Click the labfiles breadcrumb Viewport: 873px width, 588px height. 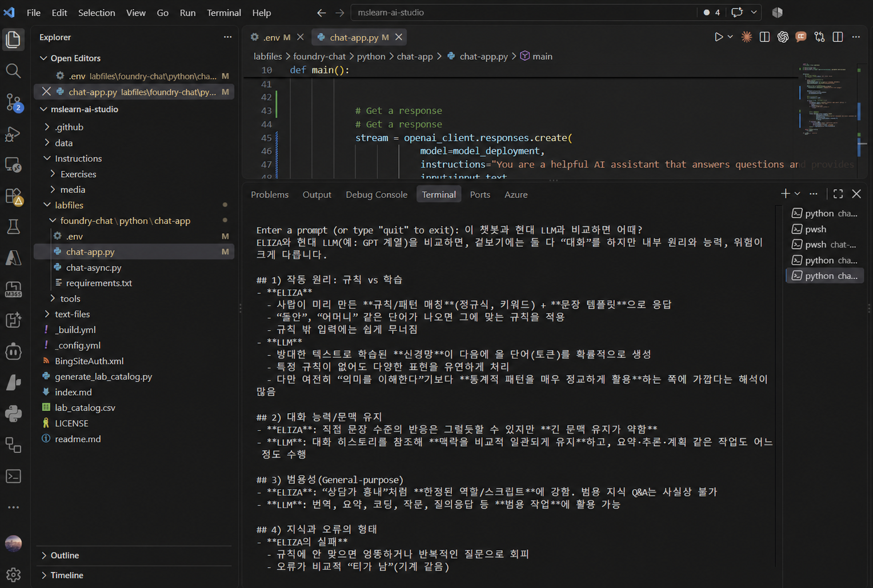(x=268, y=56)
